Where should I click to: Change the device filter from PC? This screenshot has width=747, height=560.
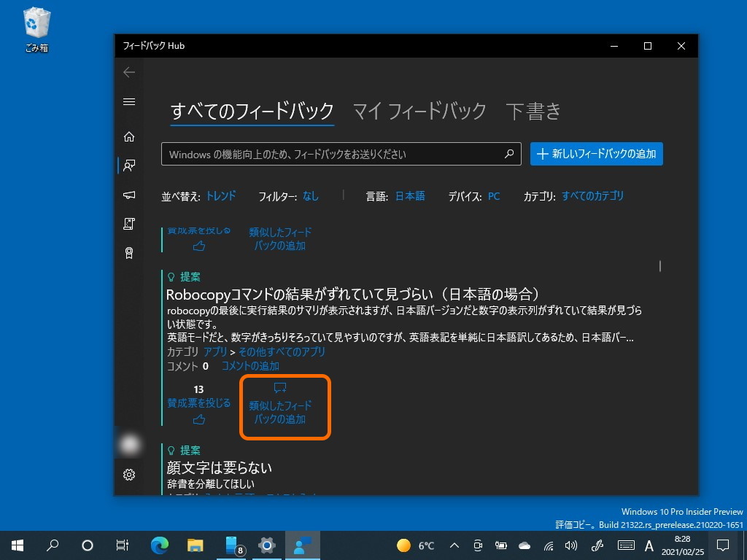pos(494,195)
